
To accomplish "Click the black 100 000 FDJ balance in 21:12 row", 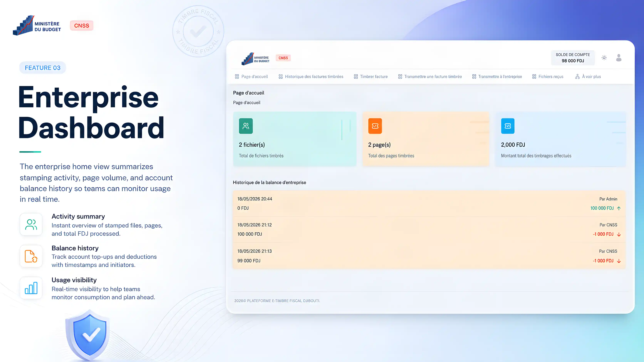I will click(250, 234).
